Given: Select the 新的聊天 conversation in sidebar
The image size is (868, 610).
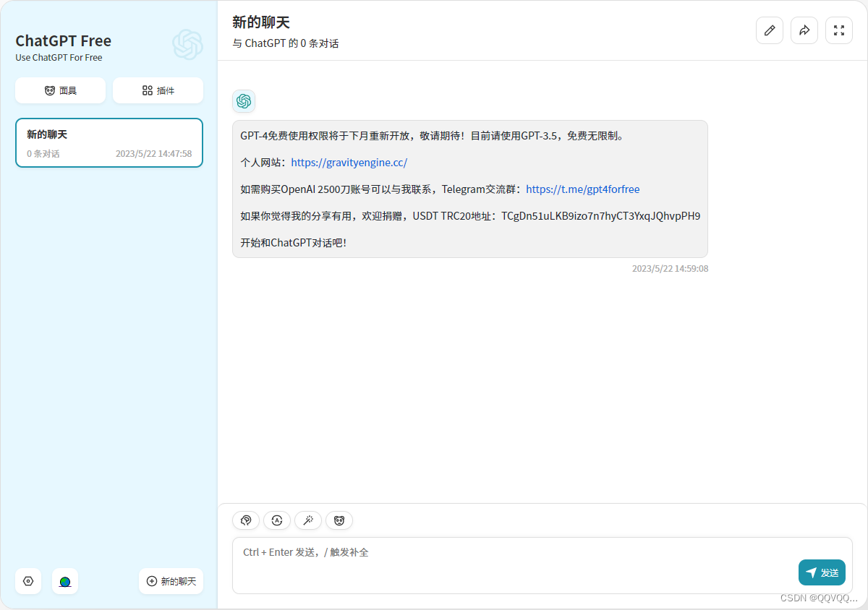Looking at the screenshot, I should point(109,142).
